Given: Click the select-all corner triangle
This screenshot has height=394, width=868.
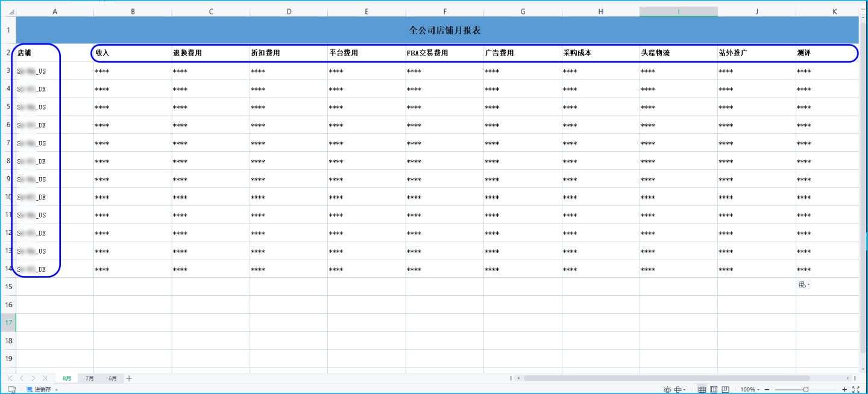Looking at the screenshot, I should (11, 12).
